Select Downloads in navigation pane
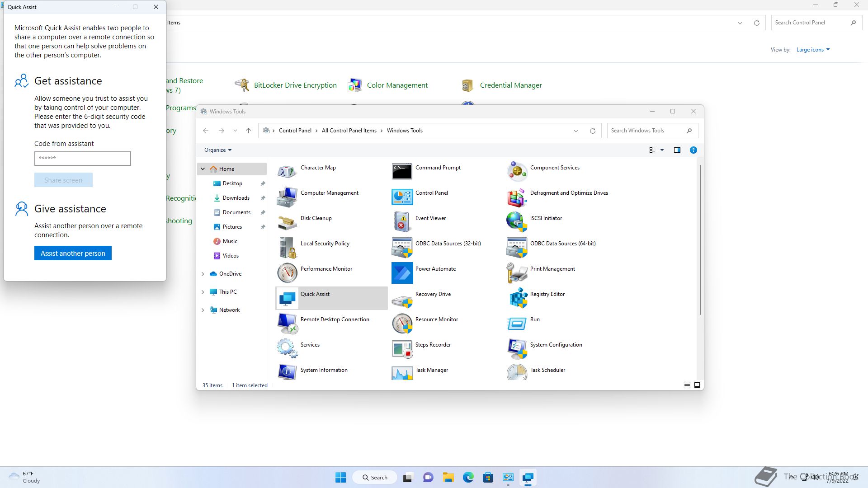The image size is (868, 488). pos(236,198)
